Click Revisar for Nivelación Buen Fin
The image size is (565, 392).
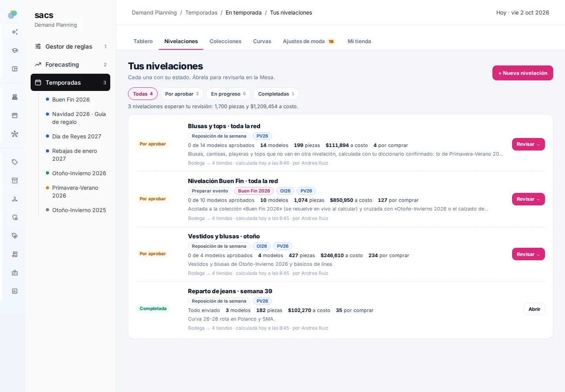(x=528, y=199)
